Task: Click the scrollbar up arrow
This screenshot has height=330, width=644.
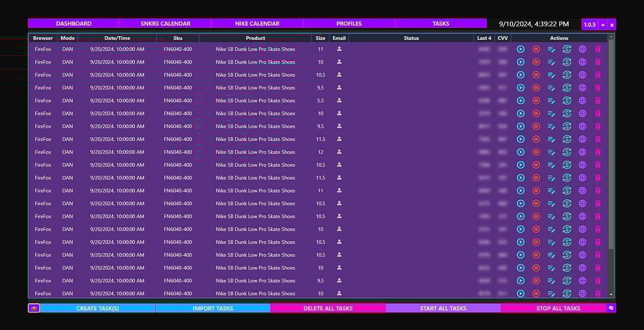Action: (611, 37)
